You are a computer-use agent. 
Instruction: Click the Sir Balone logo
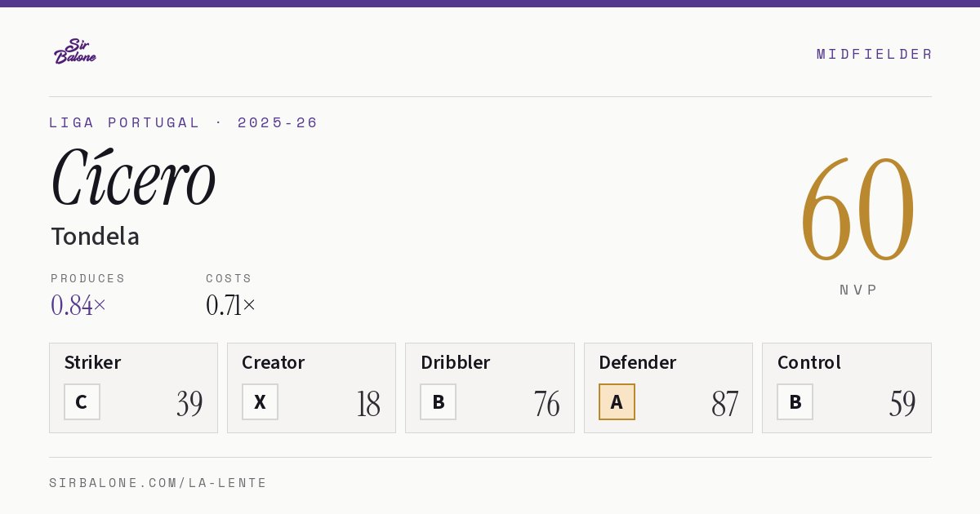(75, 51)
